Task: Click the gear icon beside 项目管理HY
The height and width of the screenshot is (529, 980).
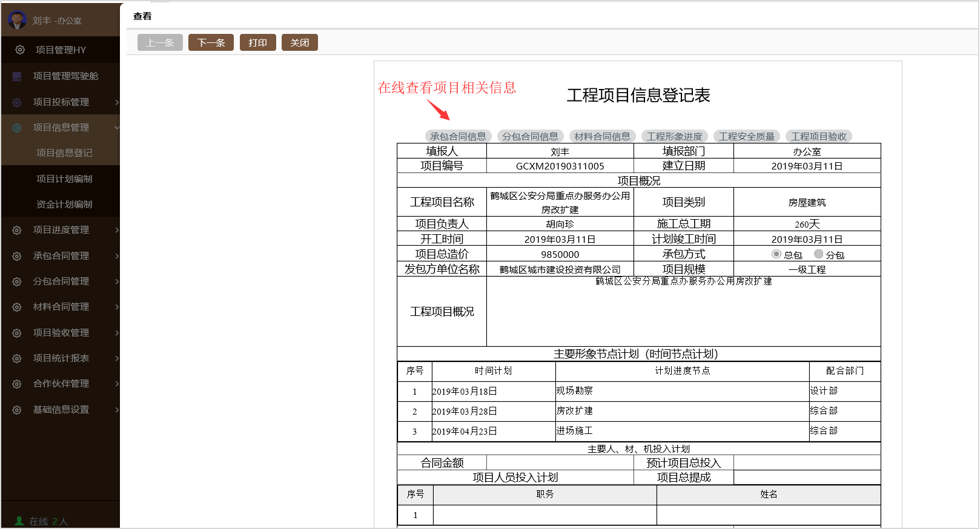Action: (20, 50)
